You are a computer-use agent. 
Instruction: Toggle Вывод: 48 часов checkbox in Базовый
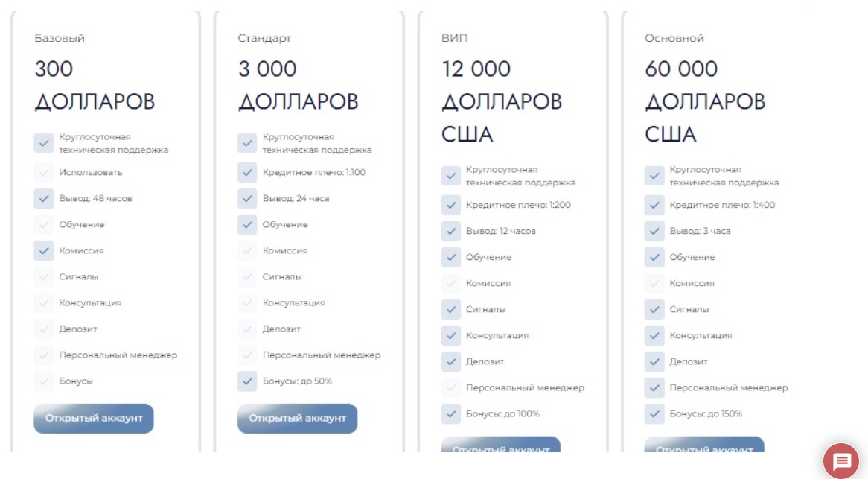point(44,199)
